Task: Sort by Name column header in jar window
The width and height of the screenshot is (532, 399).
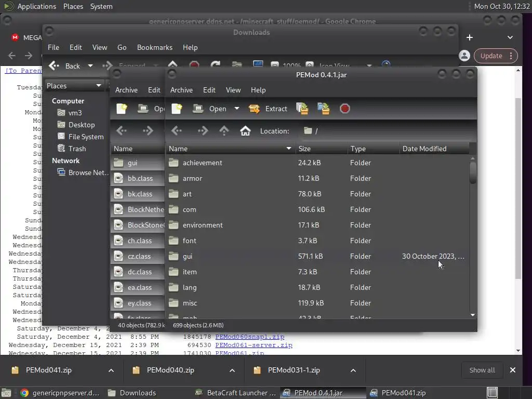Action: point(230,149)
